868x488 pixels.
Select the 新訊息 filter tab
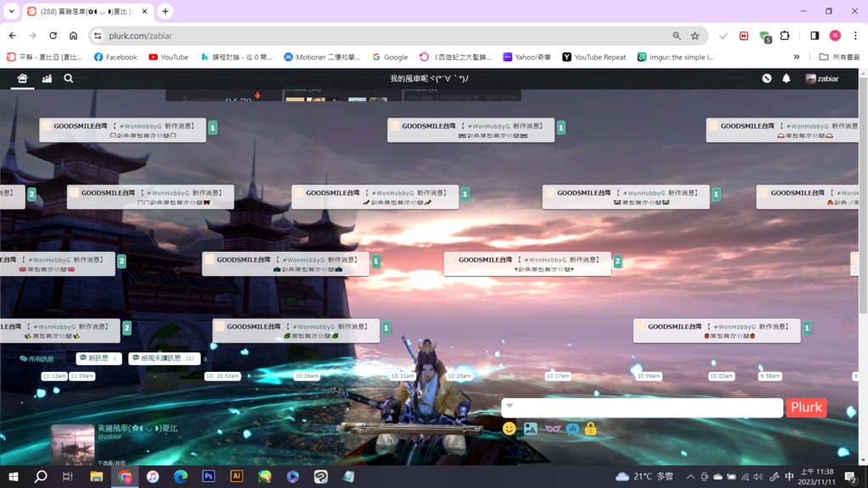98,358
